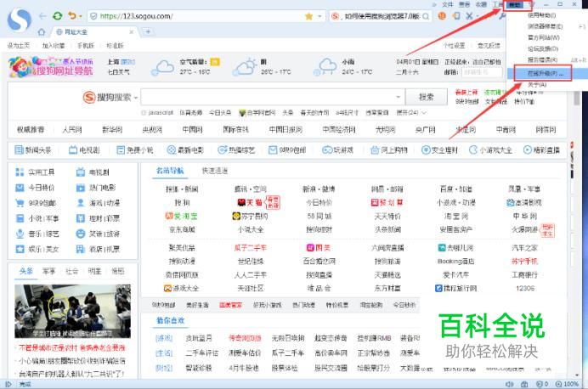Restore closed tab with orange undo arrow
The height and width of the screenshot is (389, 588).
pyautogui.click(x=71, y=16)
